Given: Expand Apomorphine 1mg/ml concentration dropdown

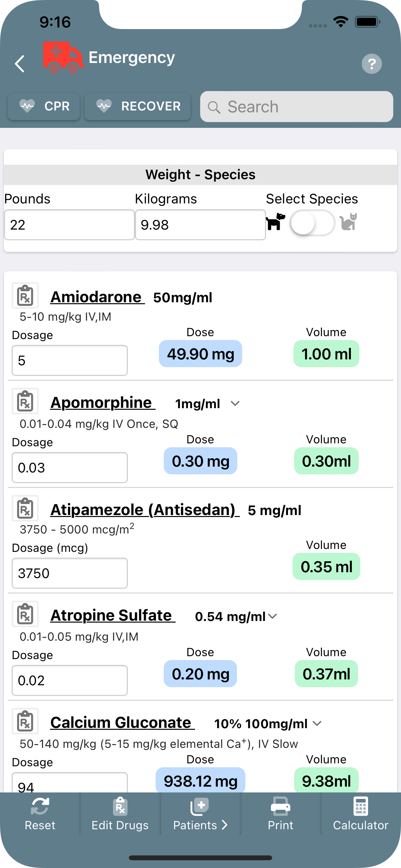Looking at the screenshot, I should (x=235, y=403).
